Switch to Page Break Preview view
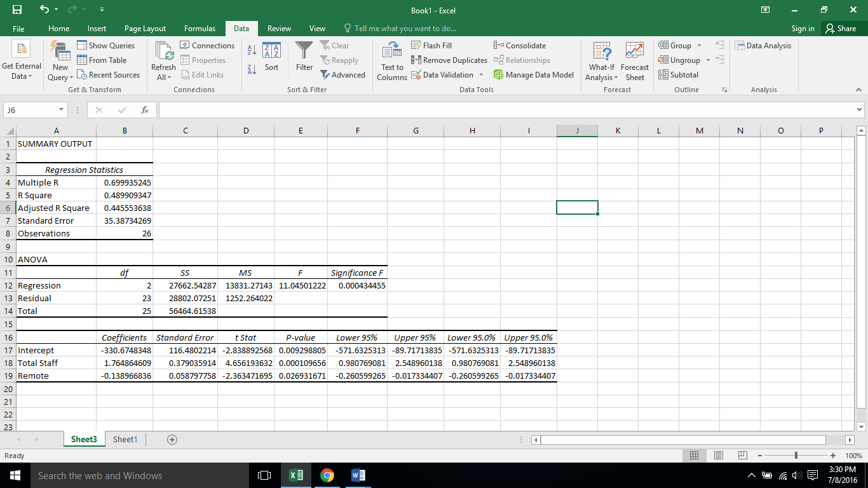Image resolution: width=868 pixels, height=488 pixels. pyautogui.click(x=742, y=456)
